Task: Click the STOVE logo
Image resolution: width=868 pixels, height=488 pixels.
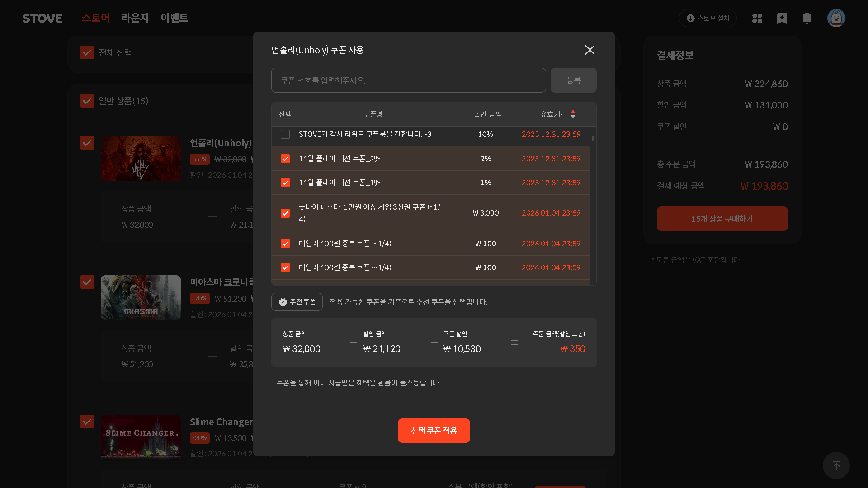Action: pos(42,19)
